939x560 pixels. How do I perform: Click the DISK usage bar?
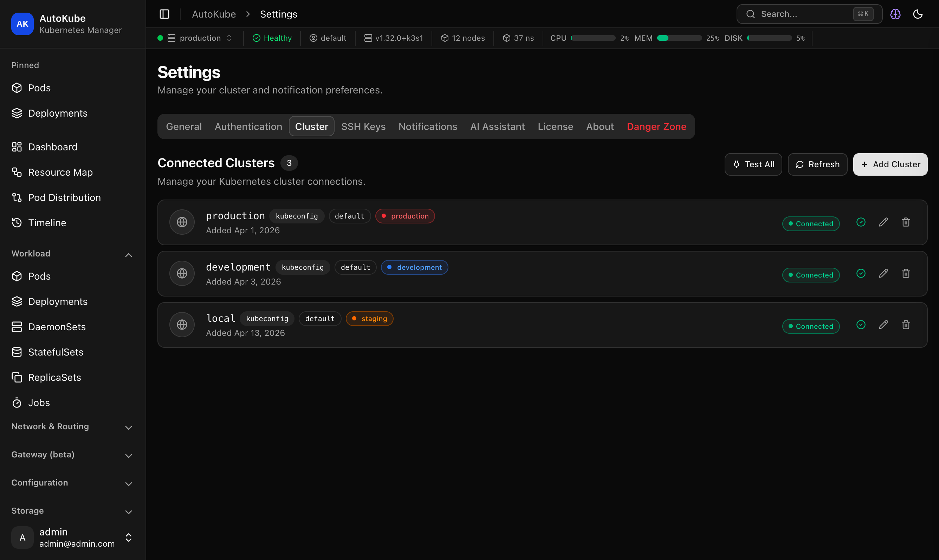point(769,38)
